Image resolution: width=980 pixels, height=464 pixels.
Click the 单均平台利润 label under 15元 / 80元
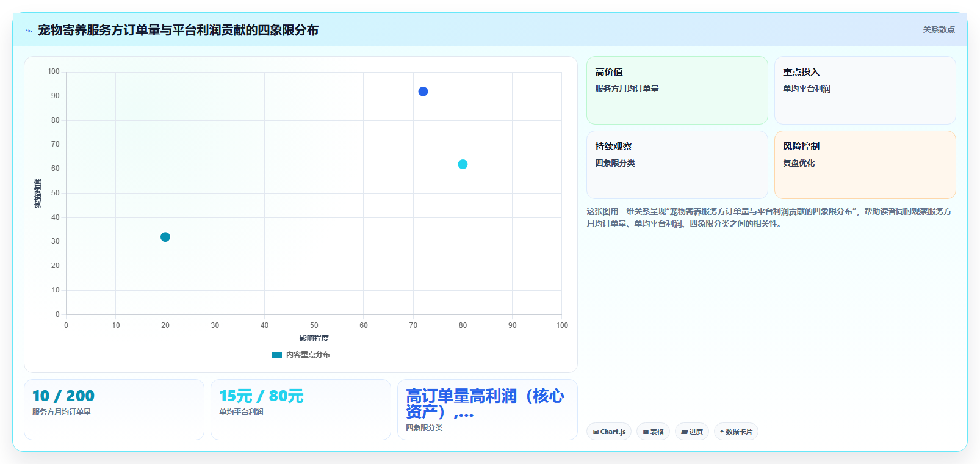pos(241,412)
